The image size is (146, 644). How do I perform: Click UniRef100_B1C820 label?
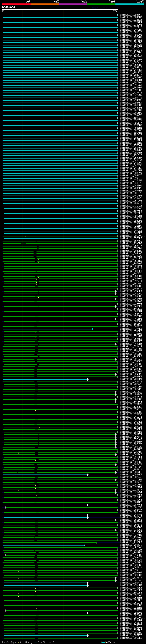pyautogui.click(x=131, y=392)
